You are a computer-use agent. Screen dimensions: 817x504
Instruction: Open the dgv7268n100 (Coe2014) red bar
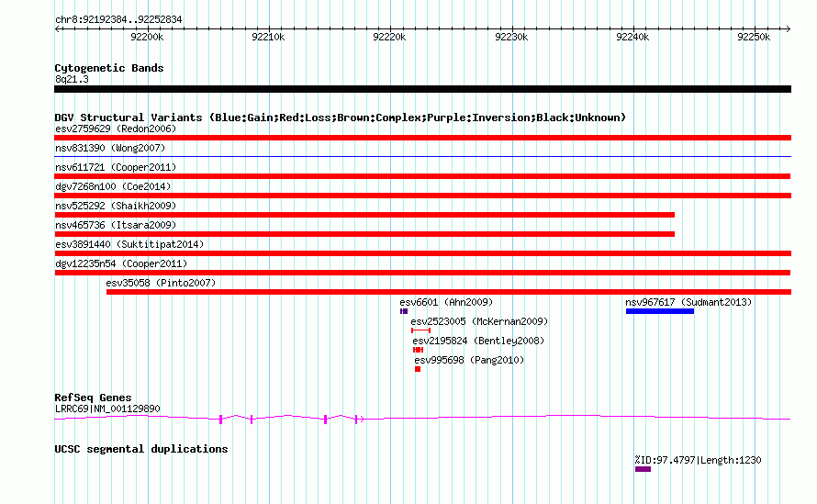pyautogui.click(x=422, y=196)
